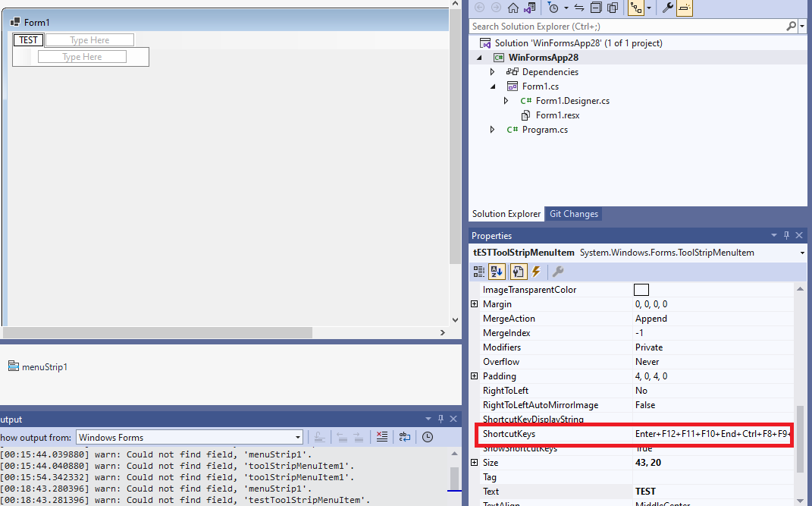Select the Solution Explorer tab
This screenshot has height=506, width=812.
pos(506,214)
